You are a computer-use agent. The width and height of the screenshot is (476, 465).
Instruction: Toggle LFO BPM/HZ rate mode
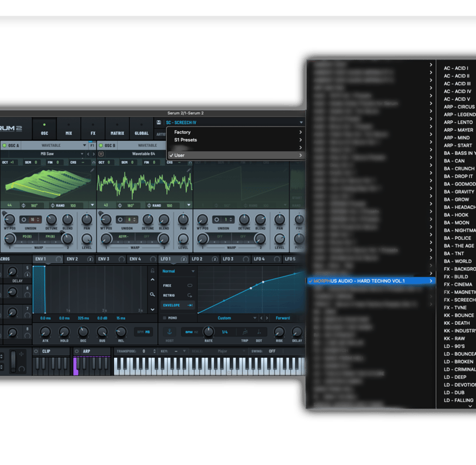point(192,332)
